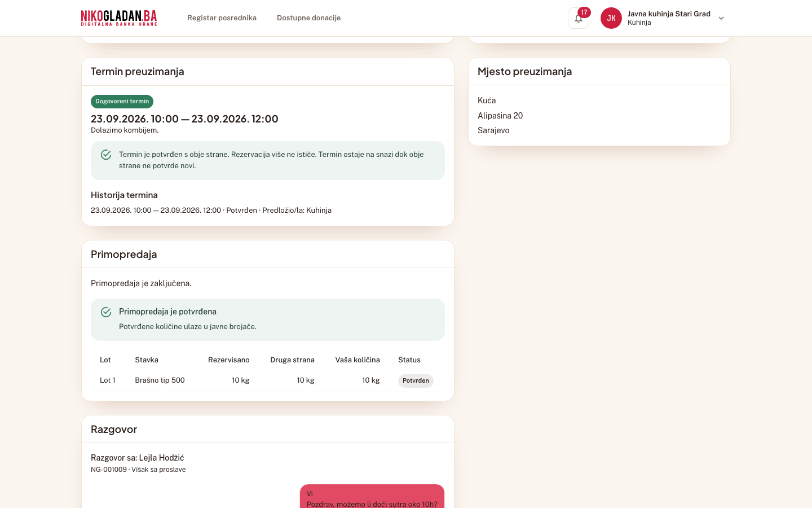
Task: Click the Sarajevo city line
Action: pyautogui.click(x=493, y=130)
